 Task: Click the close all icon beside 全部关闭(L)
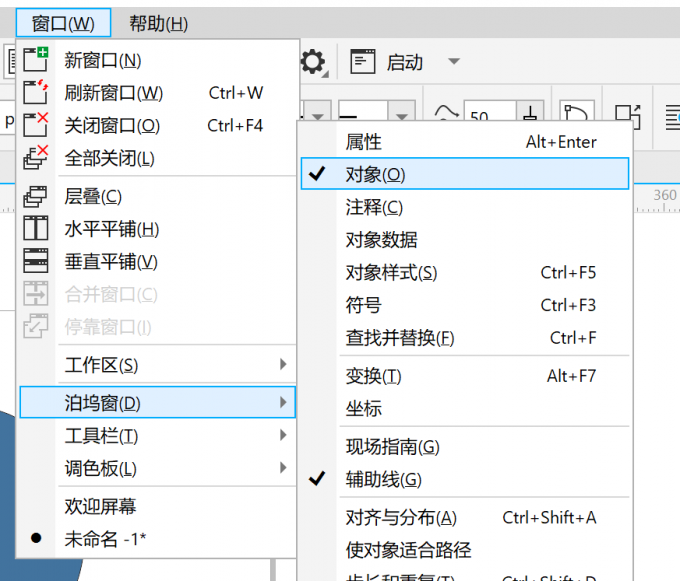coord(36,157)
